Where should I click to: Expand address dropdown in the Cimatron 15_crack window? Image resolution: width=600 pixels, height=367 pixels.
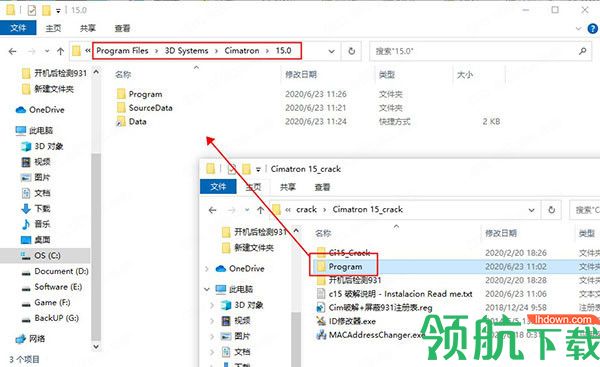tap(532, 210)
